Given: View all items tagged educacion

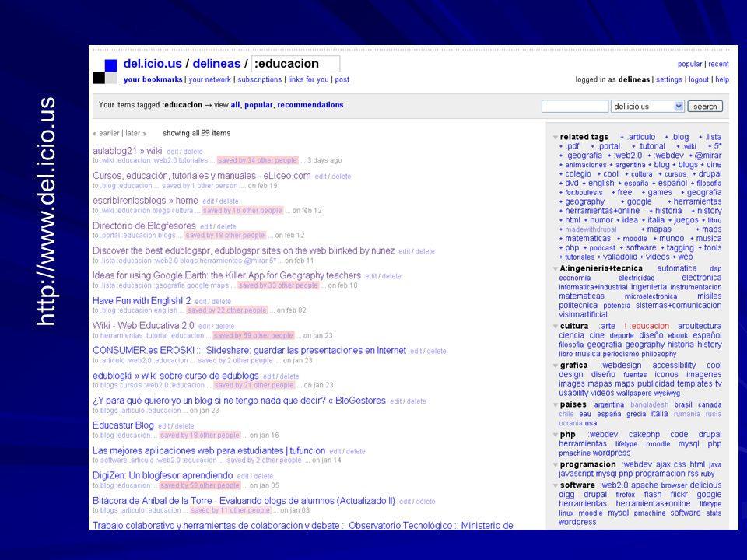Looking at the screenshot, I should (235, 105).
